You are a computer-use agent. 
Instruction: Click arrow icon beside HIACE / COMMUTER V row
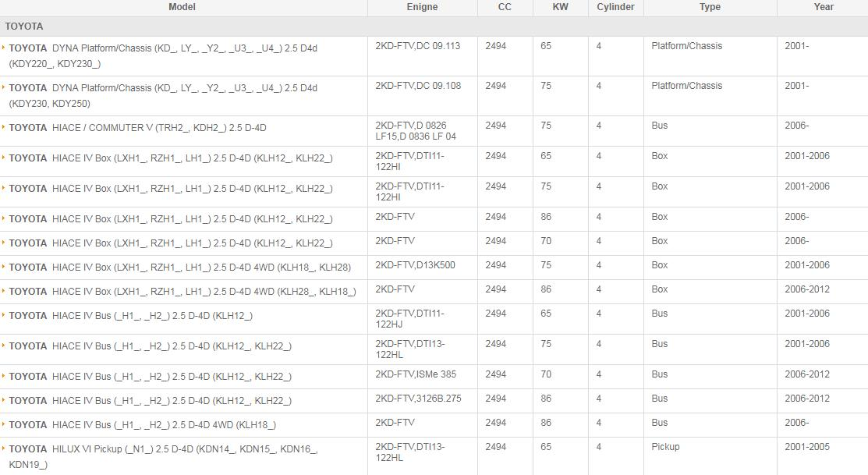[x=4, y=127]
